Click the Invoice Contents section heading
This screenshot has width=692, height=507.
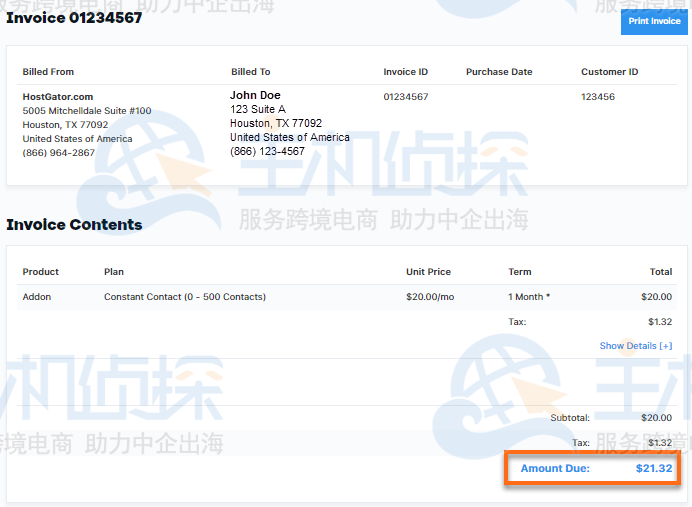click(x=74, y=225)
